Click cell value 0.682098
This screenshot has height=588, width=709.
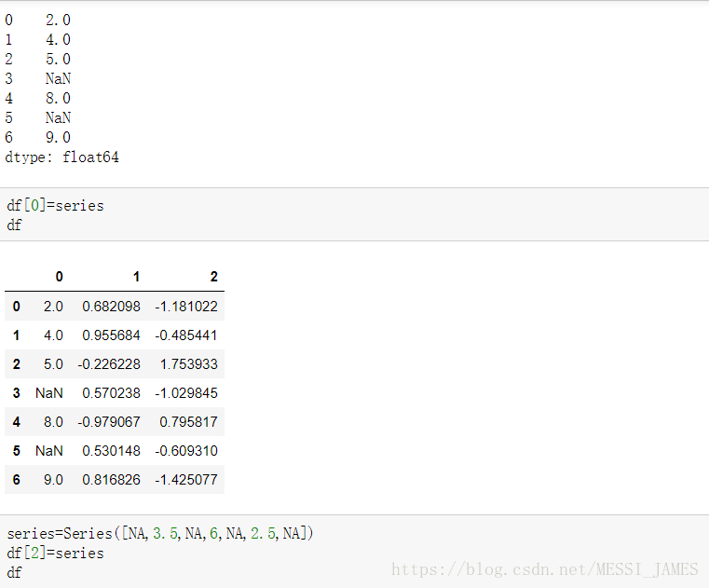pyautogui.click(x=111, y=307)
